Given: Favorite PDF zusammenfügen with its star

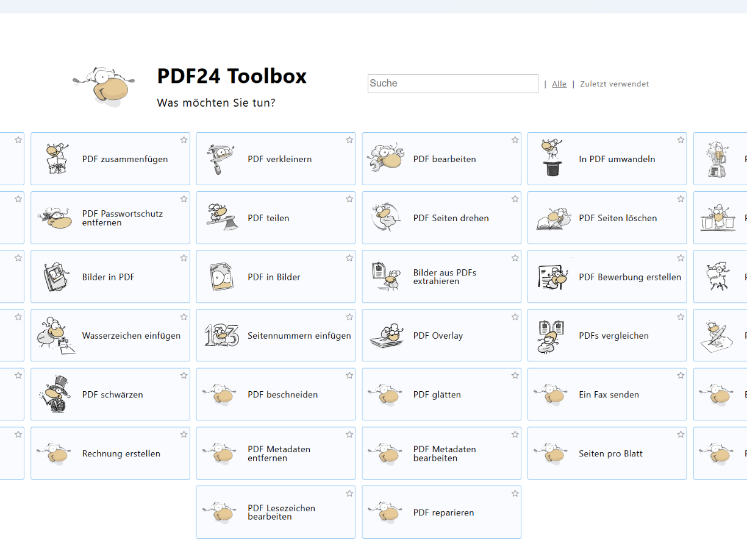Looking at the screenshot, I should tap(184, 140).
